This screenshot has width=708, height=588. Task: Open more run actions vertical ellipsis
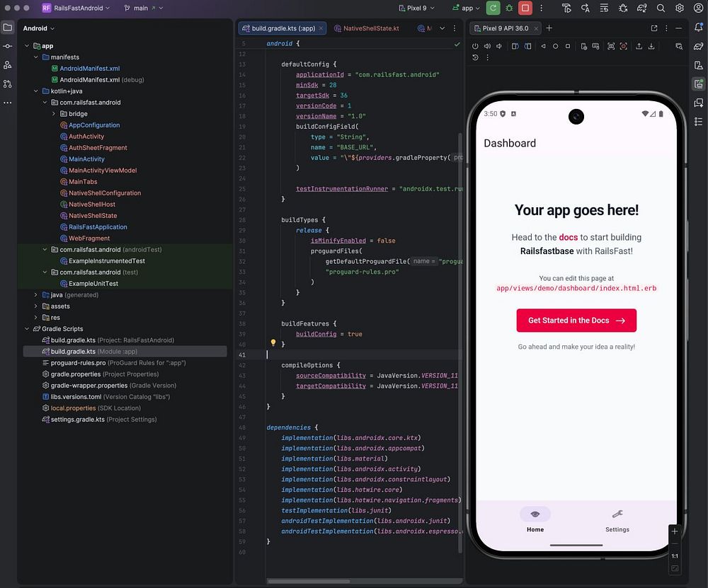click(x=542, y=8)
